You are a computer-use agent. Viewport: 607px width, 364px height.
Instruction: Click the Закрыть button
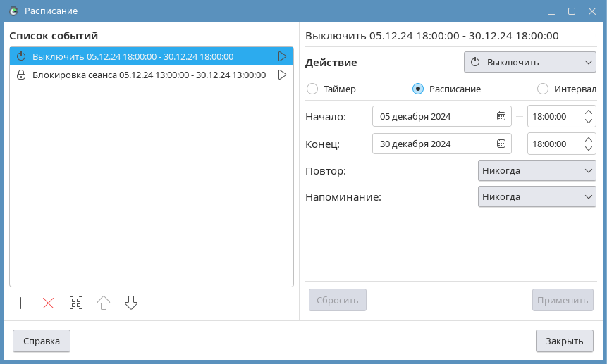(x=564, y=341)
